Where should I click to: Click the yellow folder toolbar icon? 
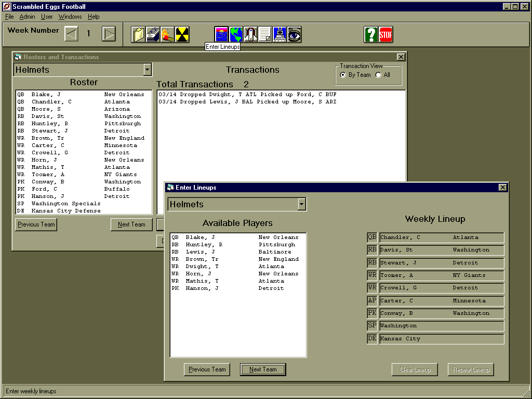(138, 35)
